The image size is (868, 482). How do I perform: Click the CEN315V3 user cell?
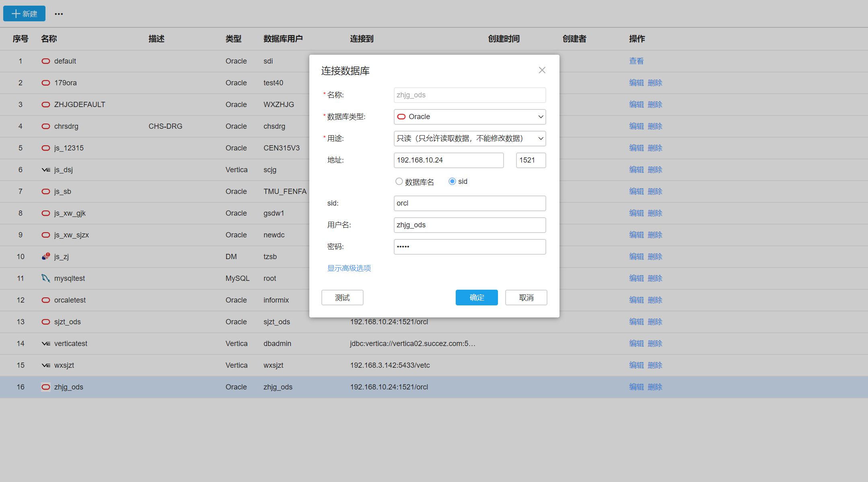[282, 148]
